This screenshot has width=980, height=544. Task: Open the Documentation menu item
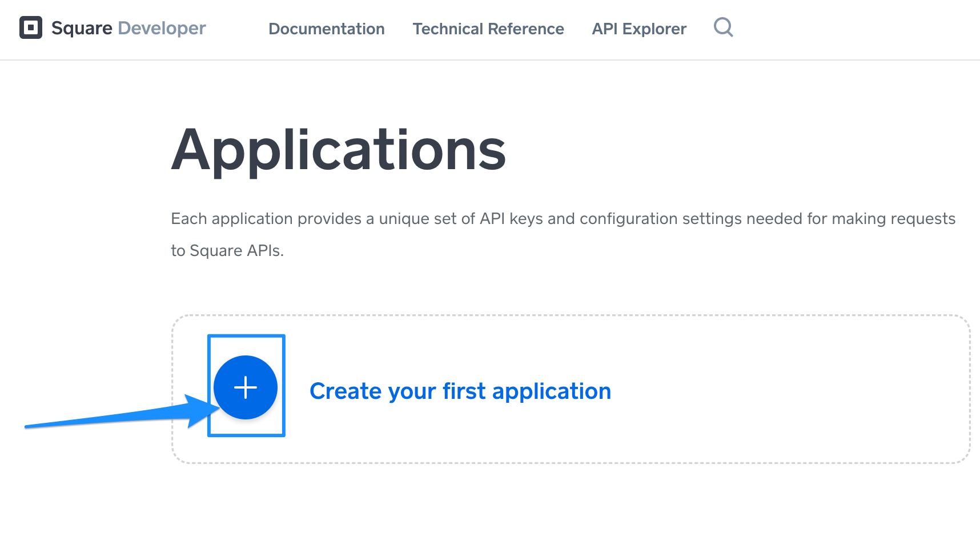click(327, 29)
